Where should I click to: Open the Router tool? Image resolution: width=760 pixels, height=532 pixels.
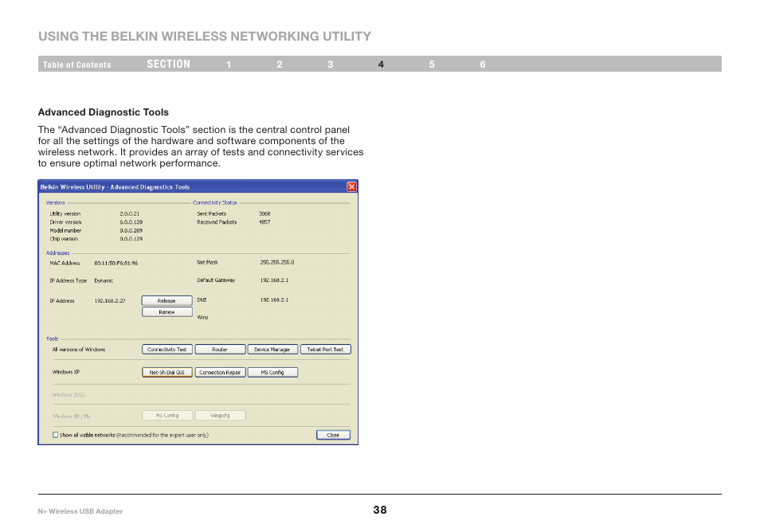pos(220,350)
